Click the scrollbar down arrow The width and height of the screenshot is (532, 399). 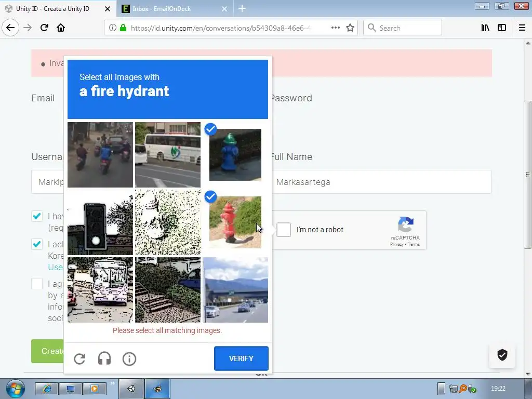click(x=528, y=374)
